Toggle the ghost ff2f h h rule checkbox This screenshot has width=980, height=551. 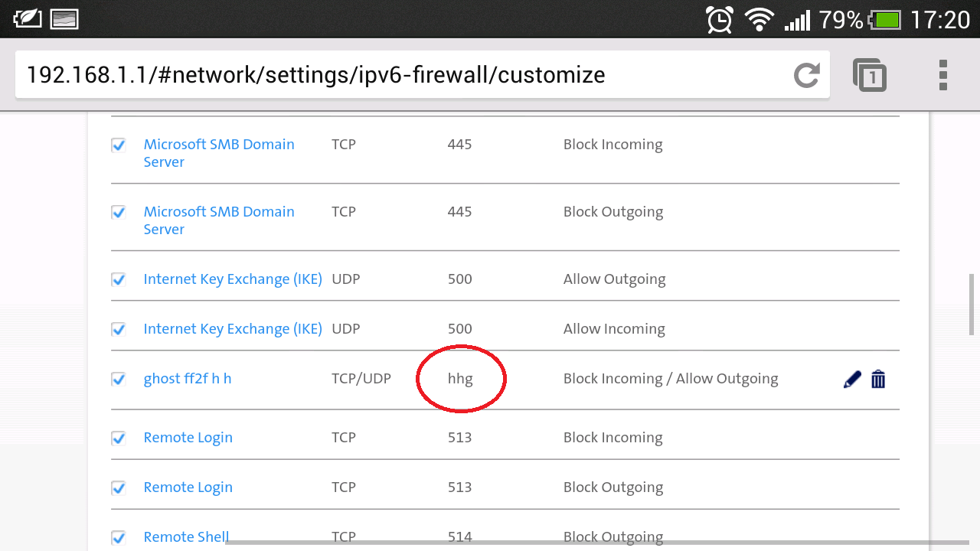pyautogui.click(x=119, y=379)
